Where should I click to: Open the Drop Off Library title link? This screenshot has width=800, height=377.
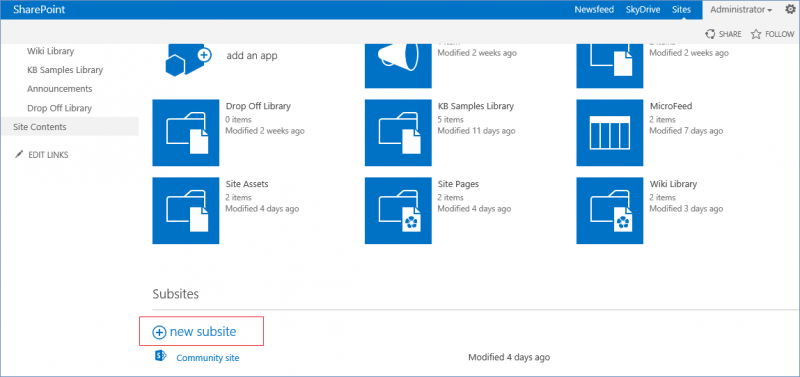pyautogui.click(x=258, y=106)
